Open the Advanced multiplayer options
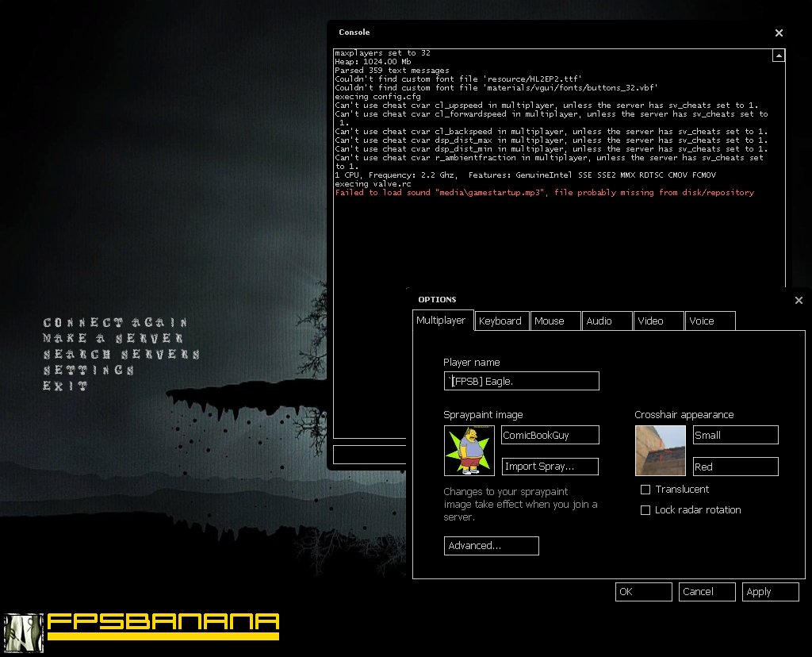This screenshot has height=657, width=812. (491, 546)
